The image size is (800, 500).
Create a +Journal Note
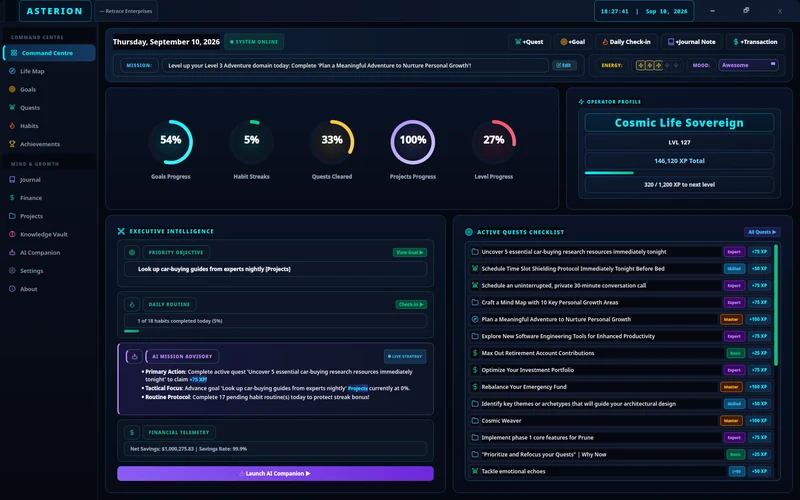(691, 42)
